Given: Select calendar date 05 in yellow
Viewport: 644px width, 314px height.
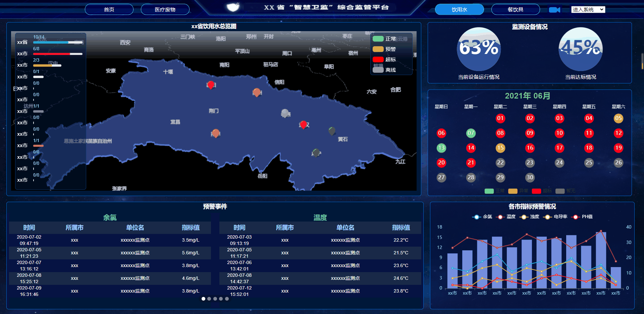Looking at the screenshot, I should (618, 118).
